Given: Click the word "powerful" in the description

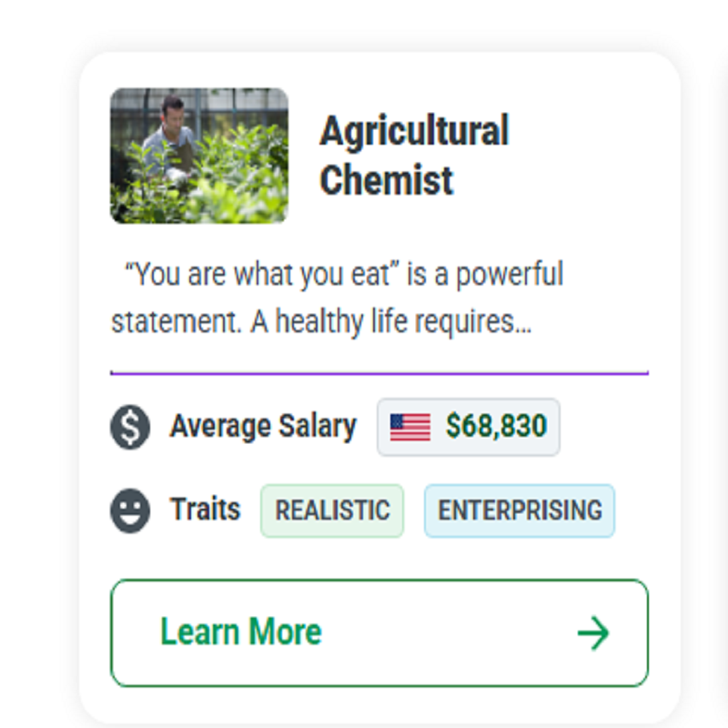Looking at the screenshot, I should coord(510,275).
